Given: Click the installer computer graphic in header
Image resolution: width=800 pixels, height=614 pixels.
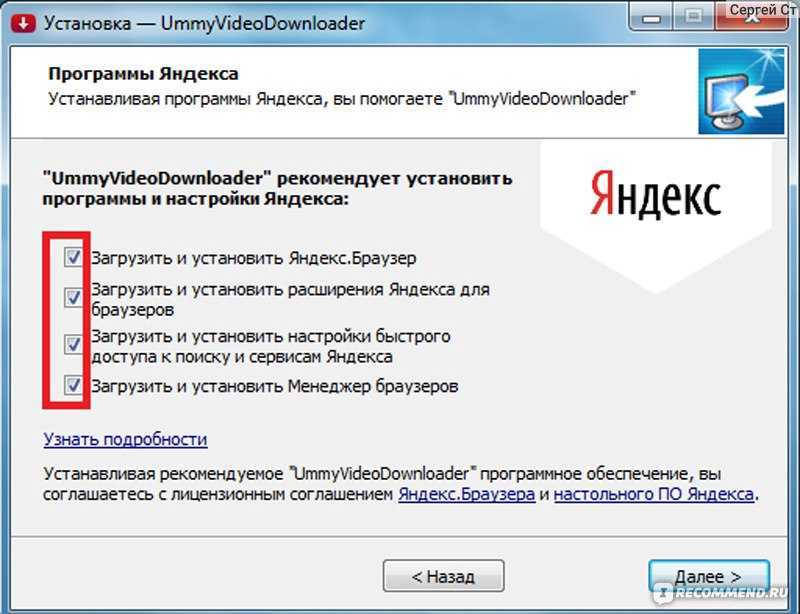Looking at the screenshot, I should pos(741,91).
